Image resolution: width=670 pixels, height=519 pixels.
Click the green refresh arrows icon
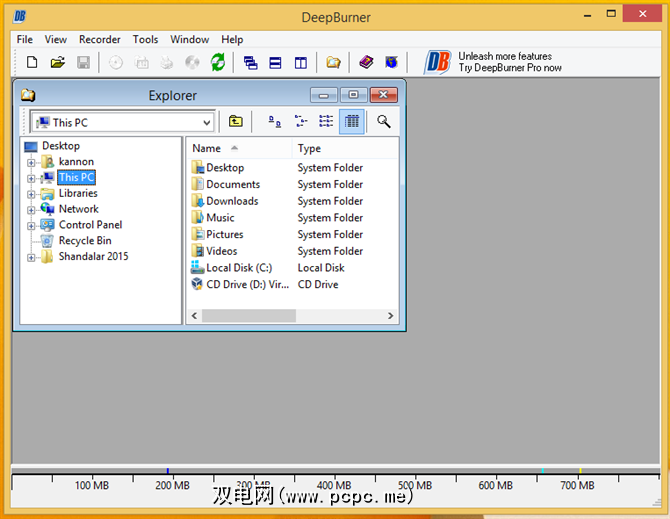(x=218, y=63)
